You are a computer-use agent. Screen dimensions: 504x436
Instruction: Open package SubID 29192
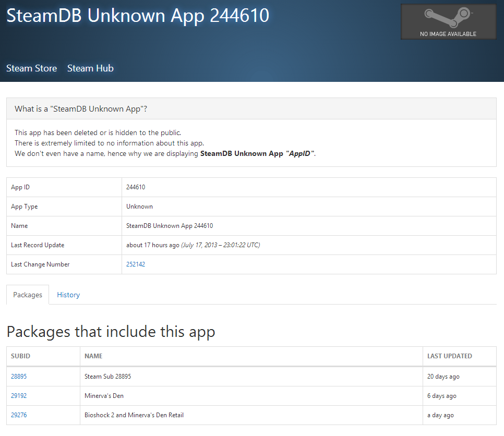pos(19,396)
